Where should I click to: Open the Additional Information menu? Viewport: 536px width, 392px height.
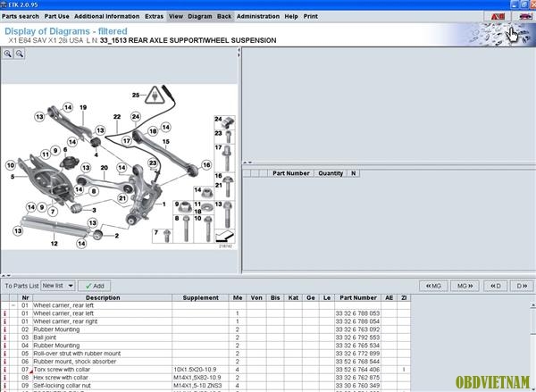106,16
